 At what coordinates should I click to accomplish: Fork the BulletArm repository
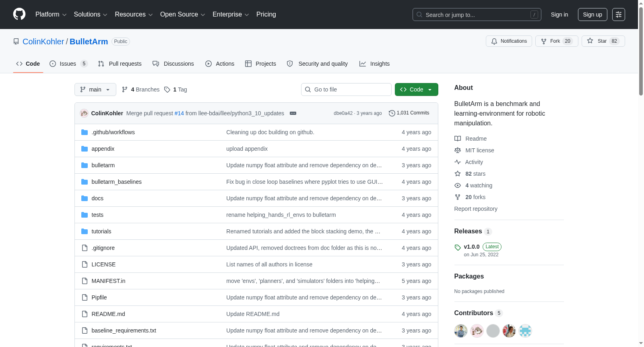pos(557,41)
